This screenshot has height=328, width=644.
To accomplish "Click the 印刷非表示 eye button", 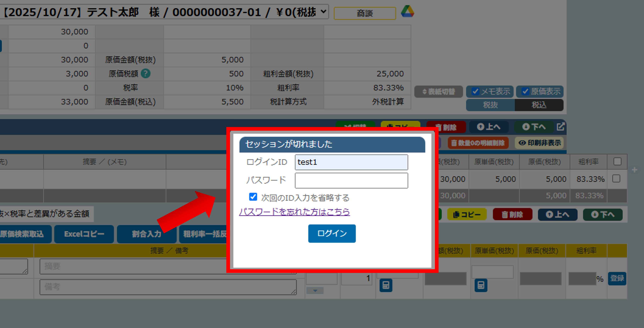I will pyautogui.click(x=539, y=143).
